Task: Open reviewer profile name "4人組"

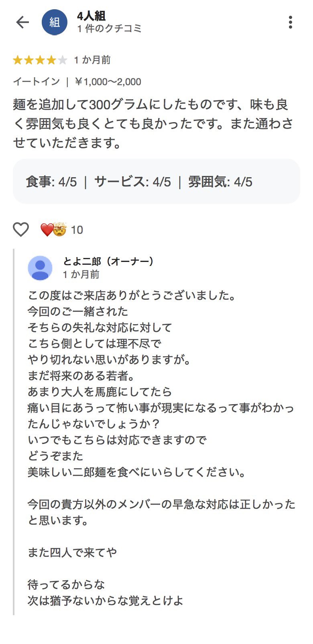Action: coord(91,16)
